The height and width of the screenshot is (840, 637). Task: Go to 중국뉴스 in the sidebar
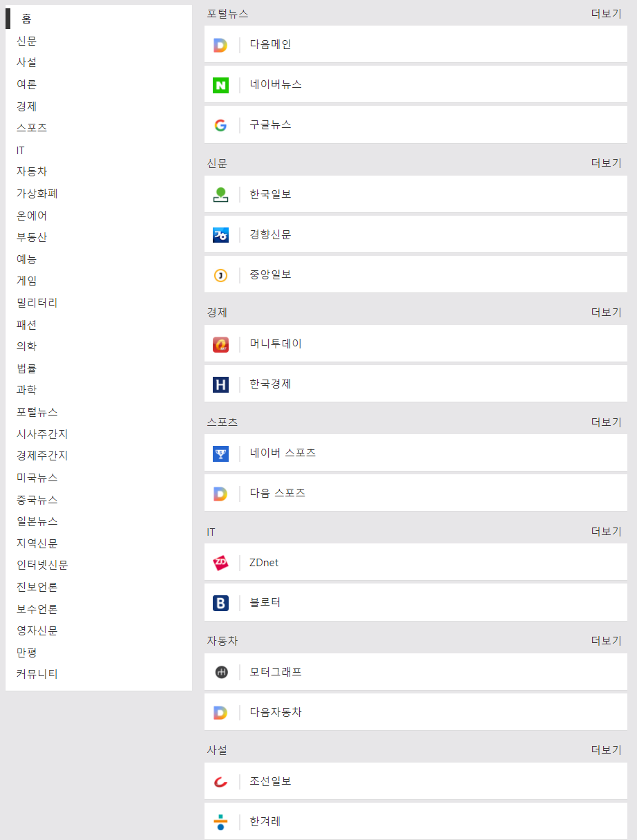click(x=37, y=500)
